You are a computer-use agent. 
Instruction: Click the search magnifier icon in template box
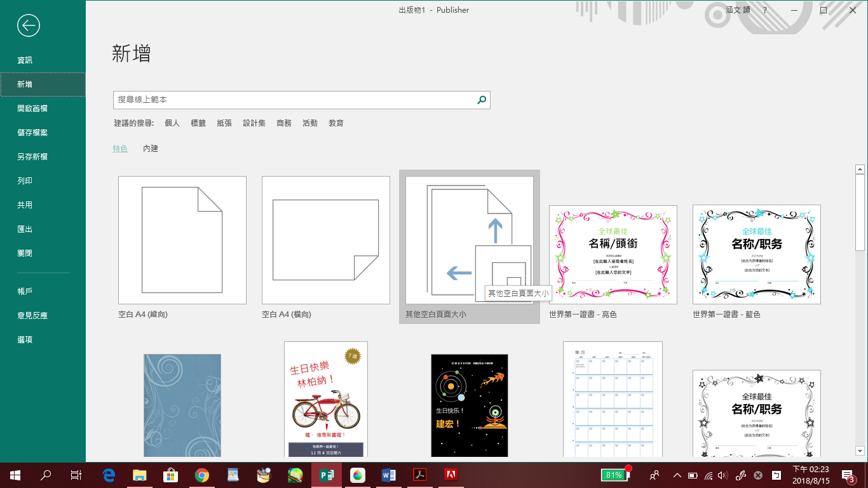(482, 100)
